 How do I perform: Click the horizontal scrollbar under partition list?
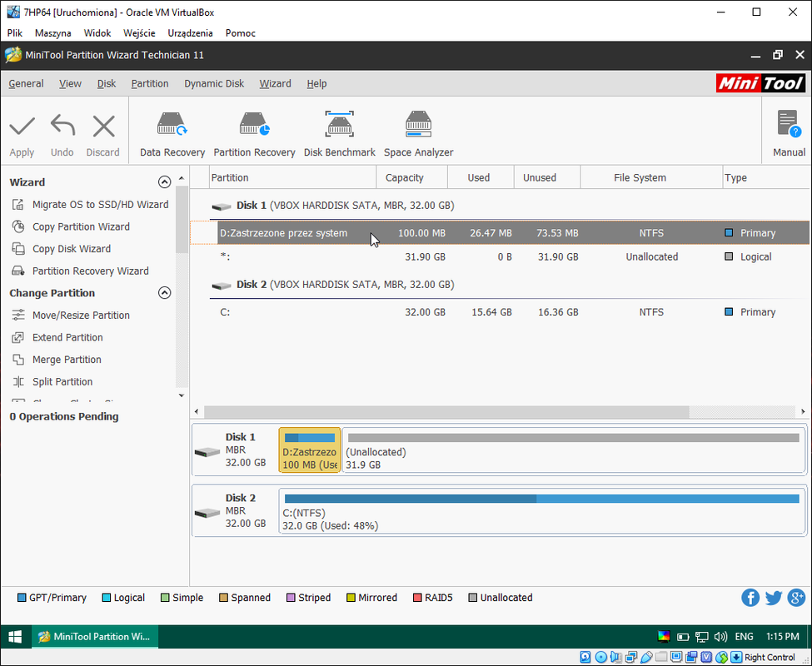click(446, 412)
